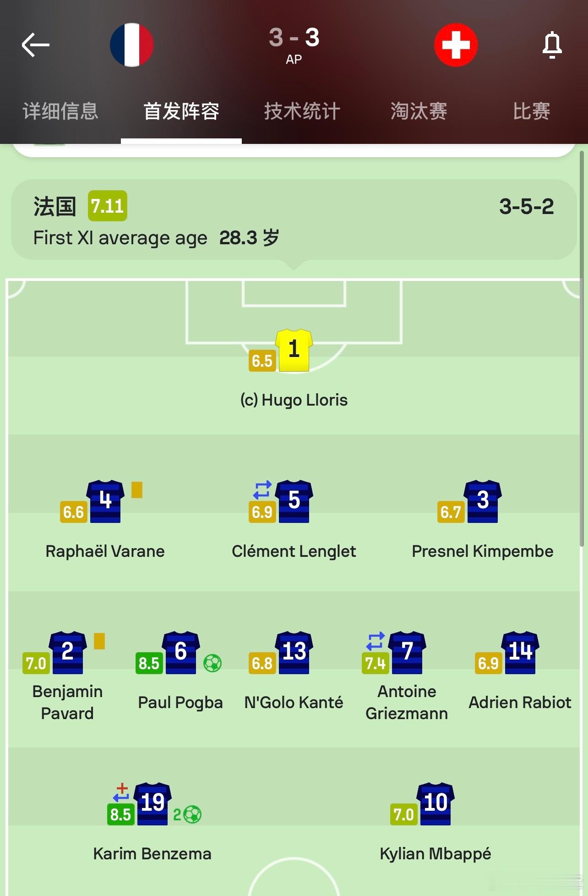Click the vertical scrollbar on the right edge
Screen dimensions: 588x896
pyautogui.click(x=582, y=348)
